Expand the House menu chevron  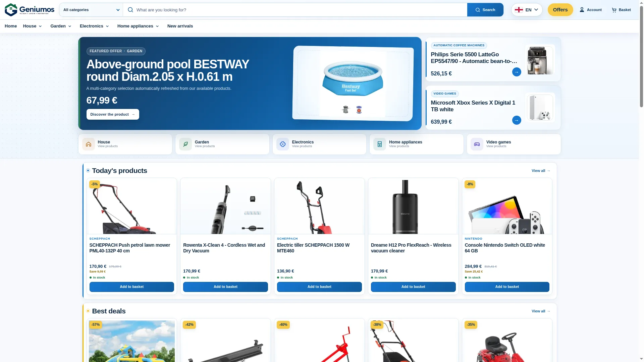pos(40,26)
